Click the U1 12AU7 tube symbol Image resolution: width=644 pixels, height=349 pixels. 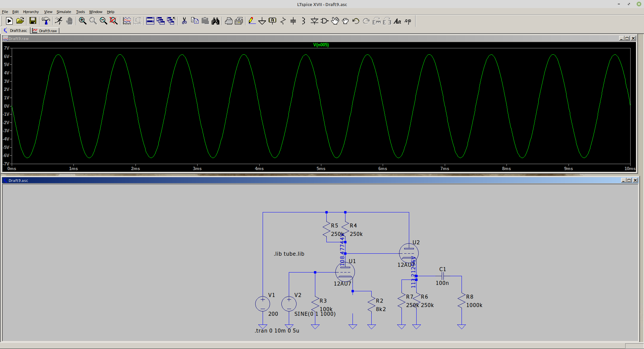[x=345, y=272]
